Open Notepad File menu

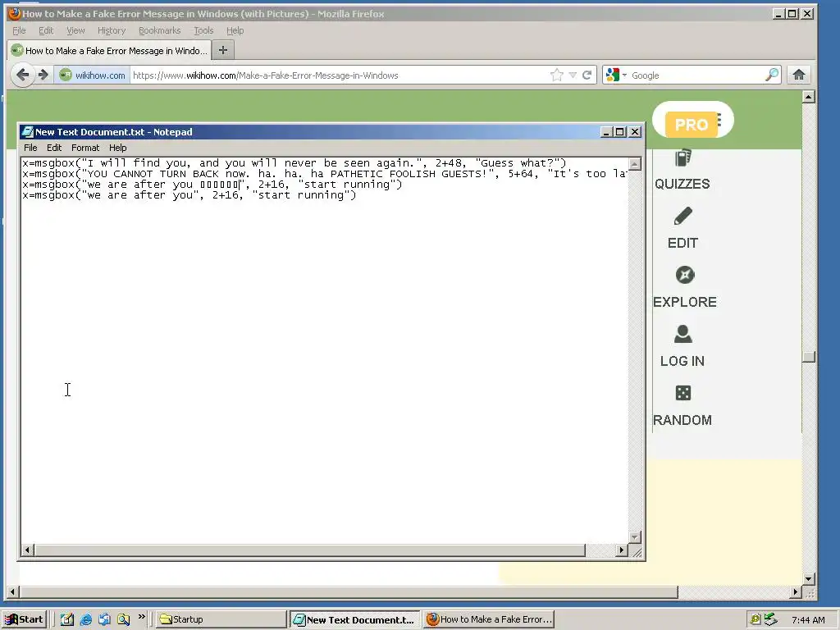click(30, 148)
